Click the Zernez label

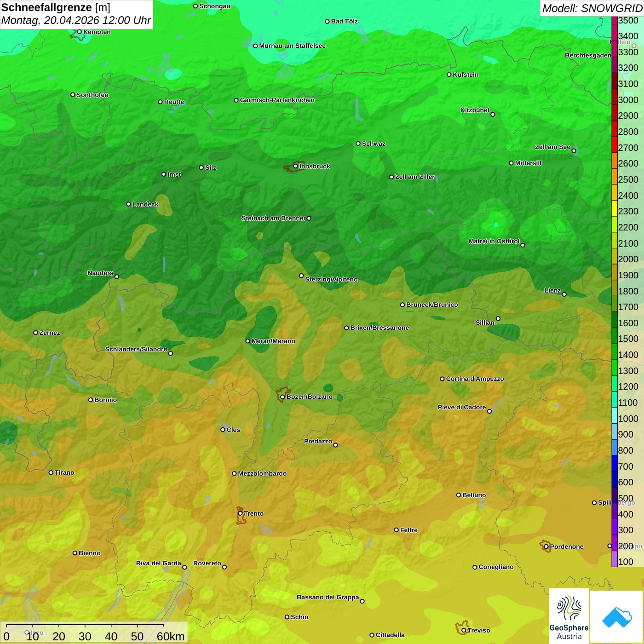coord(50,333)
